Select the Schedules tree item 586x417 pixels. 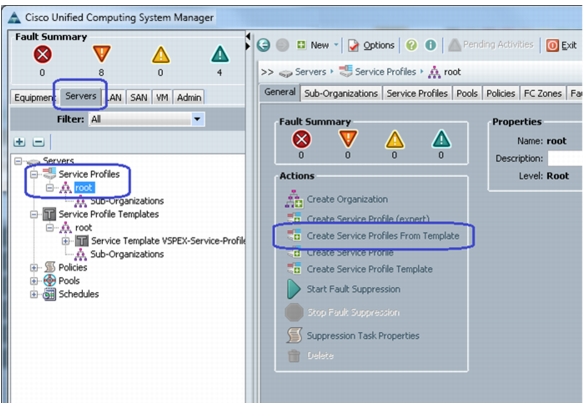tap(78, 294)
